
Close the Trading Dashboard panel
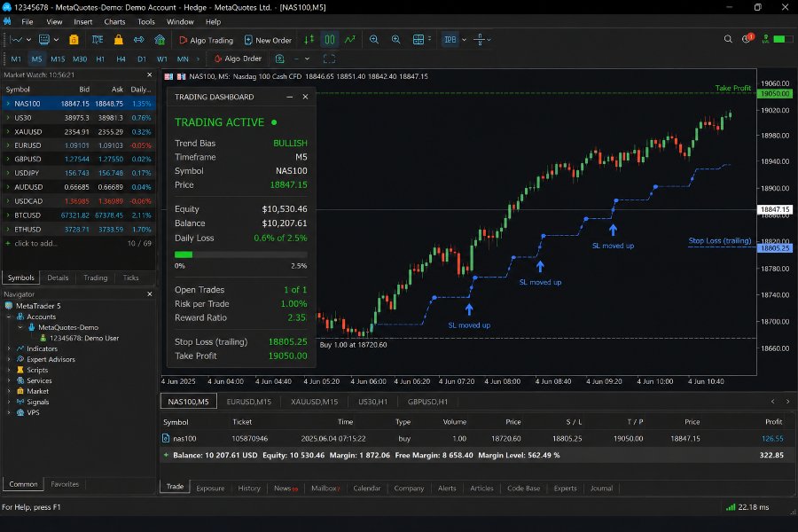(305, 97)
